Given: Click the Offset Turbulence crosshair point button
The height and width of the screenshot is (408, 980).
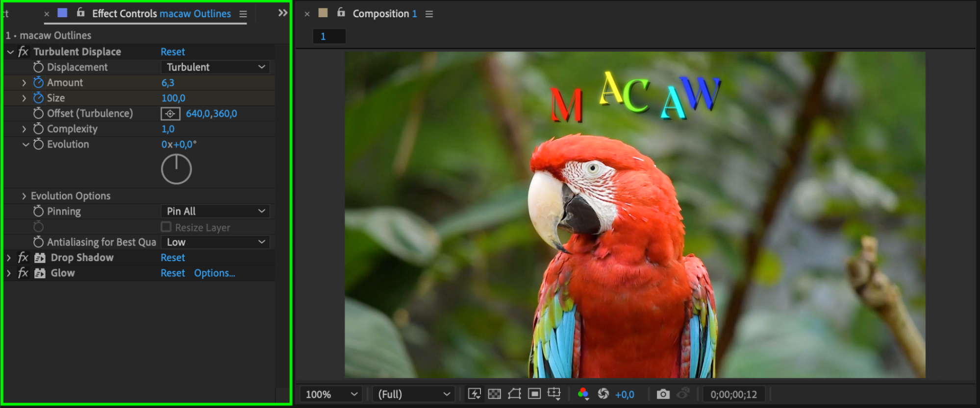Looking at the screenshot, I should pos(170,114).
